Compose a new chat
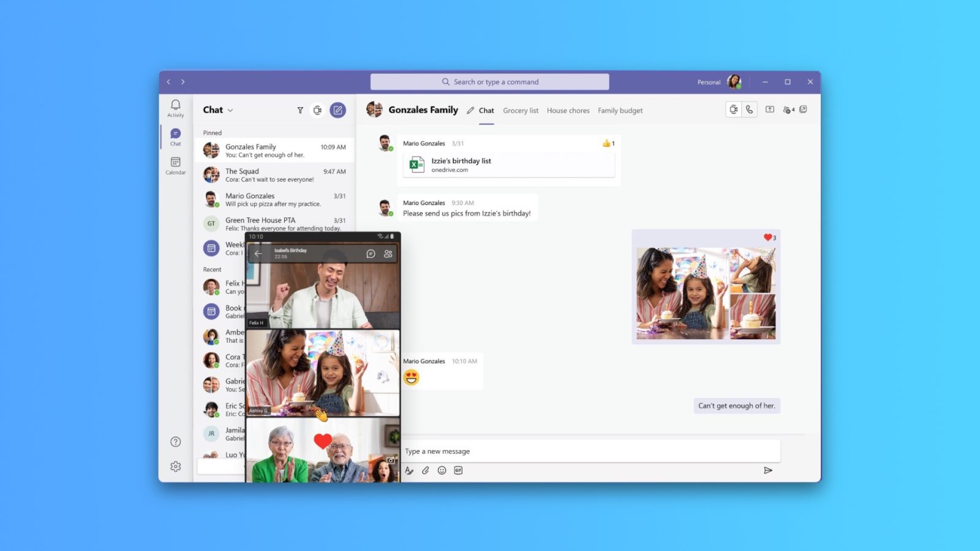 coord(337,110)
